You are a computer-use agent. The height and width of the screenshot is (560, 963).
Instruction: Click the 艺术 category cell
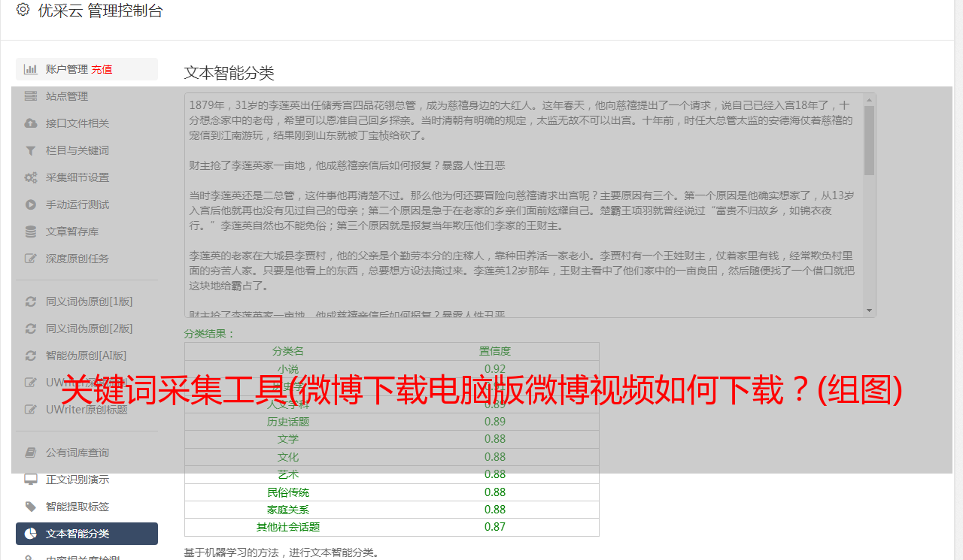click(288, 474)
